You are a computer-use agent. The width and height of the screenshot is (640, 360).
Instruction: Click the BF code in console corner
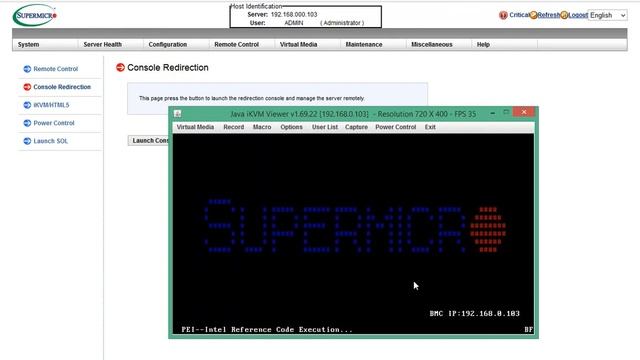click(x=529, y=329)
